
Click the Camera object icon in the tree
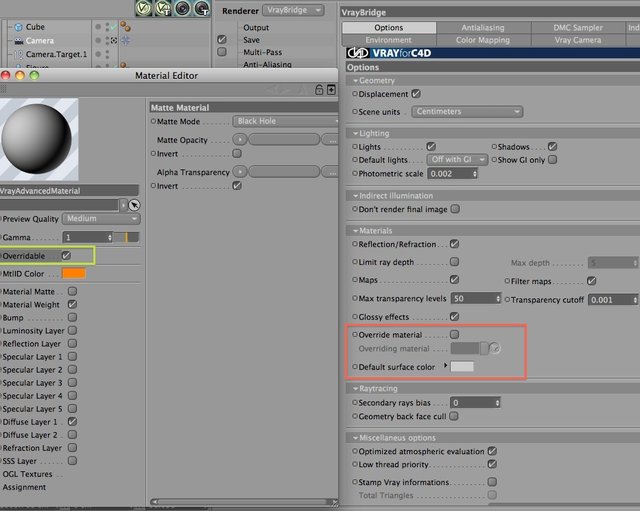[18, 41]
